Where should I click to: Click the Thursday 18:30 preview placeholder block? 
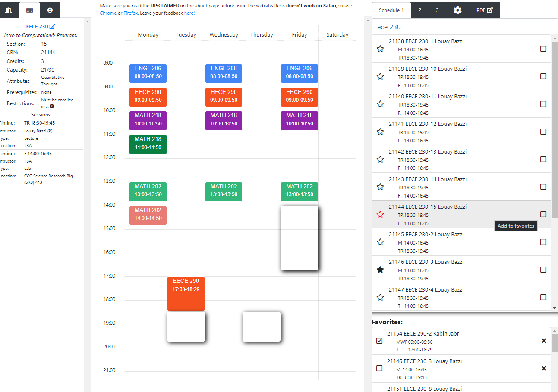(x=262, y=326)
